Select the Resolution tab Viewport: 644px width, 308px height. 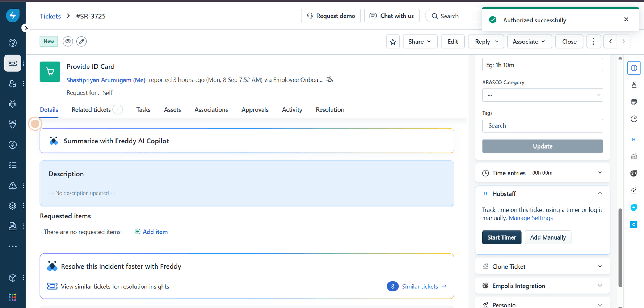tap(330, 109)
